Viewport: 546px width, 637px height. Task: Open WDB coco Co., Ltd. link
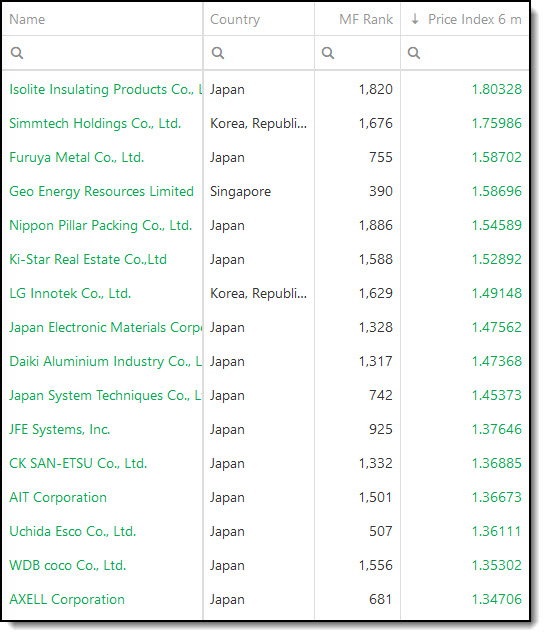pos(68,566)
